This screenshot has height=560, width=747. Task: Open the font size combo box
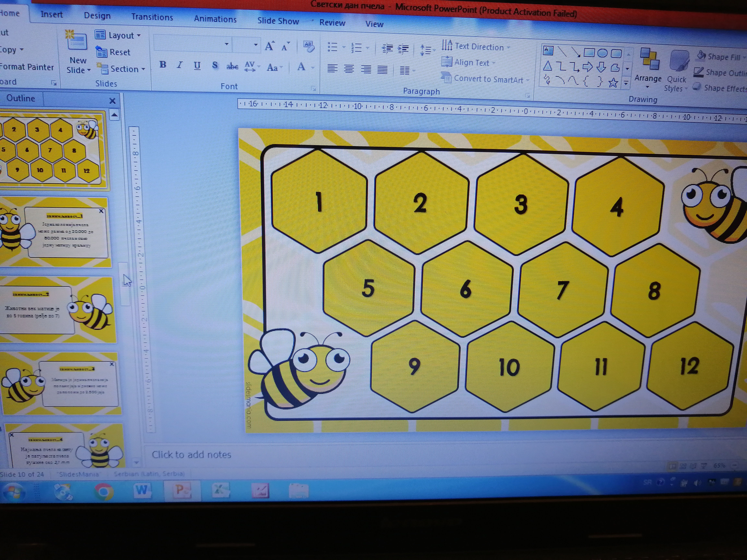247,45
